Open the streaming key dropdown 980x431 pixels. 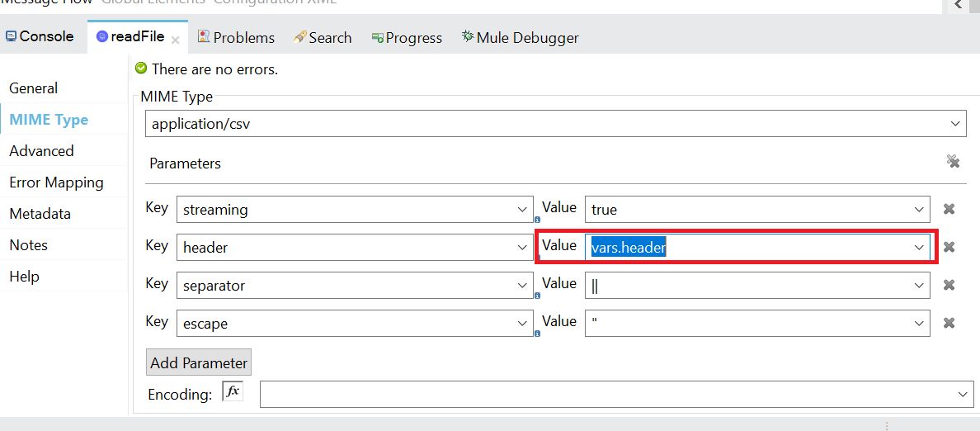point(521,210)
